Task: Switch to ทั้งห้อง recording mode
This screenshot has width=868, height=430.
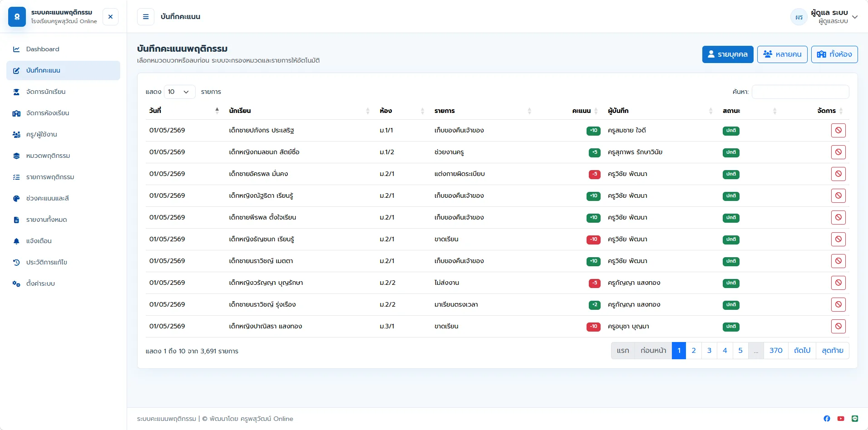Action: click(x=834, y=54)
